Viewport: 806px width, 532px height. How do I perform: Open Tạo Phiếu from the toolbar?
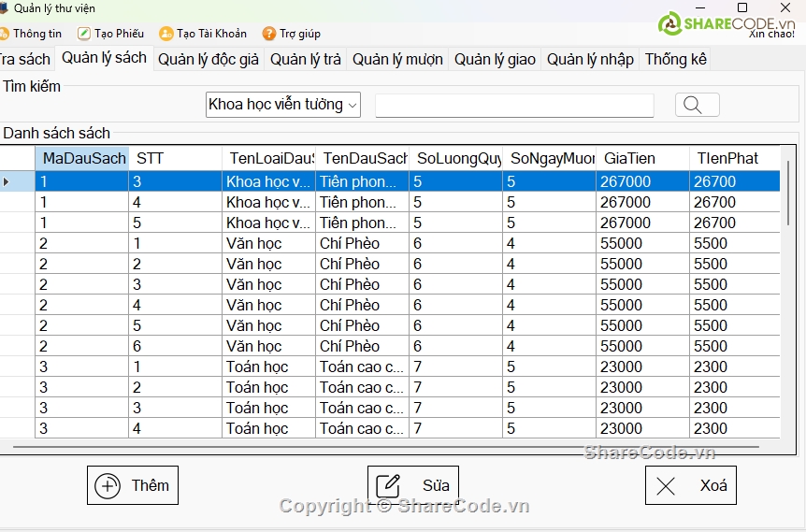click(x=84, y=34)
